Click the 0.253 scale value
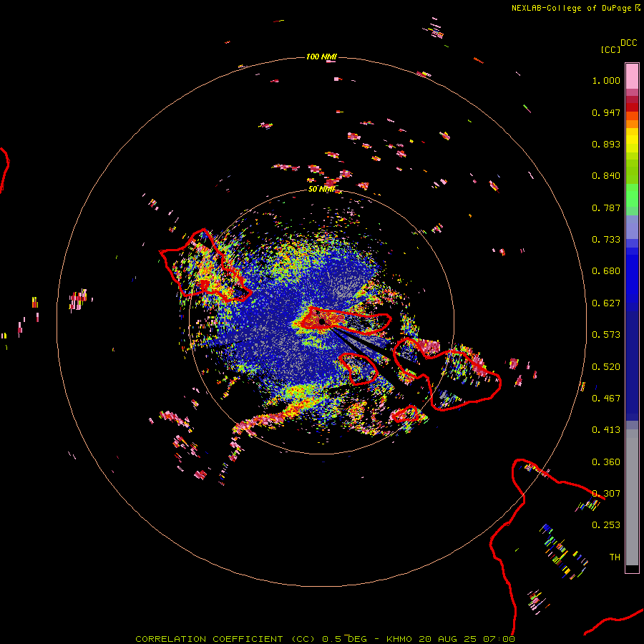644x644 pixels. click(x=606, y=525)
